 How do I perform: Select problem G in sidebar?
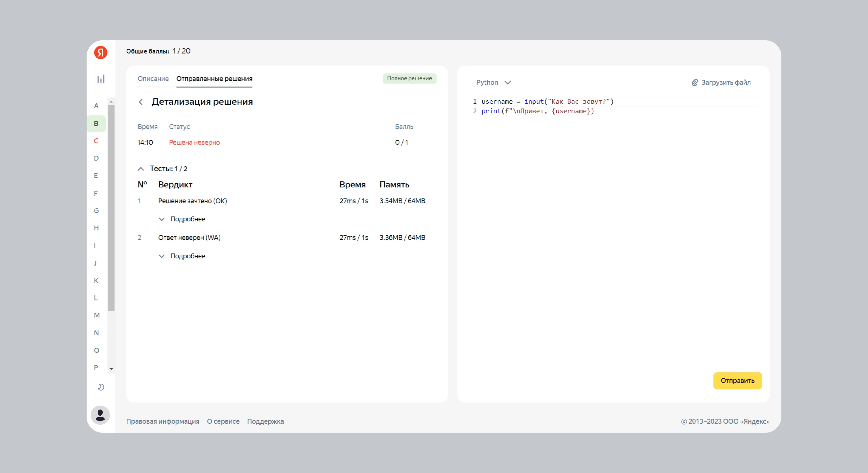tap(96, 211)
